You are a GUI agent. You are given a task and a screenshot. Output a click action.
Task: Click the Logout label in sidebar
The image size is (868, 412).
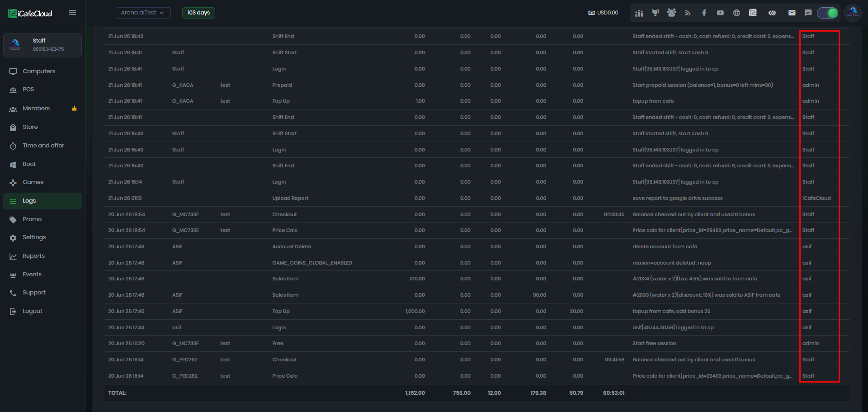[x=33, y=311]
